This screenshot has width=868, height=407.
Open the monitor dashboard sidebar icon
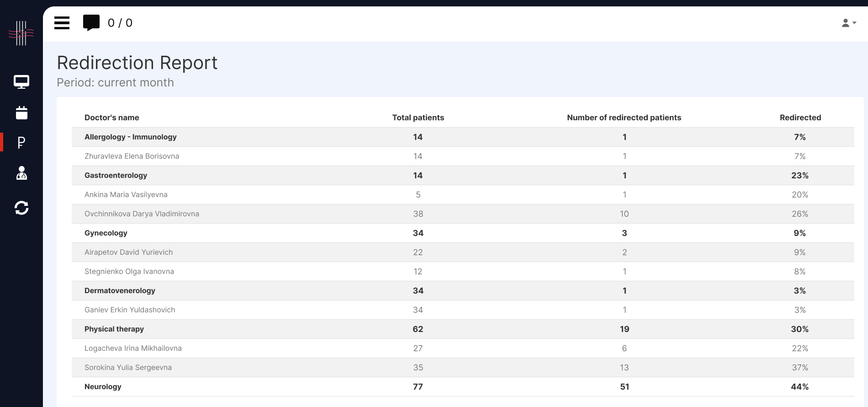(x=21, y=82)
